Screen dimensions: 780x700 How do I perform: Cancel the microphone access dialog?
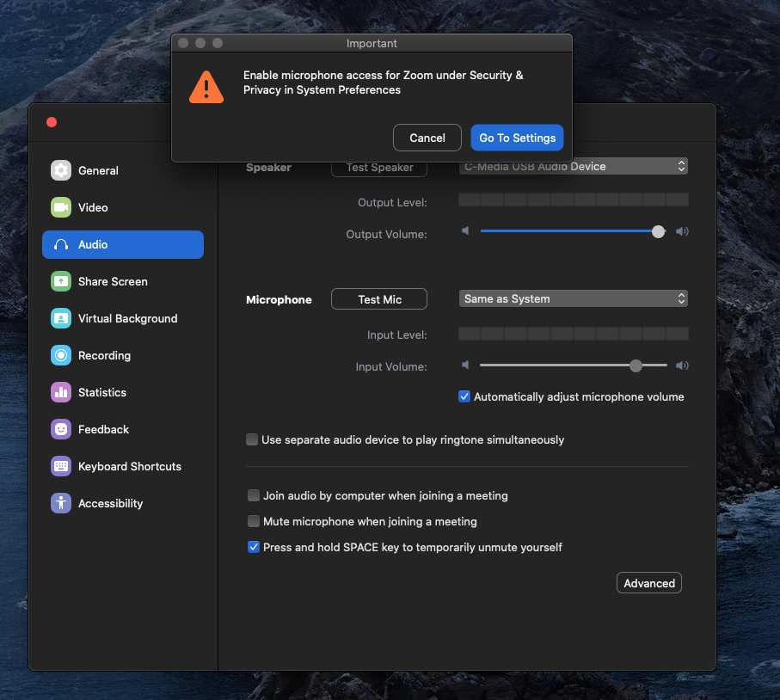pyautogui.click(x=427, y=138)
